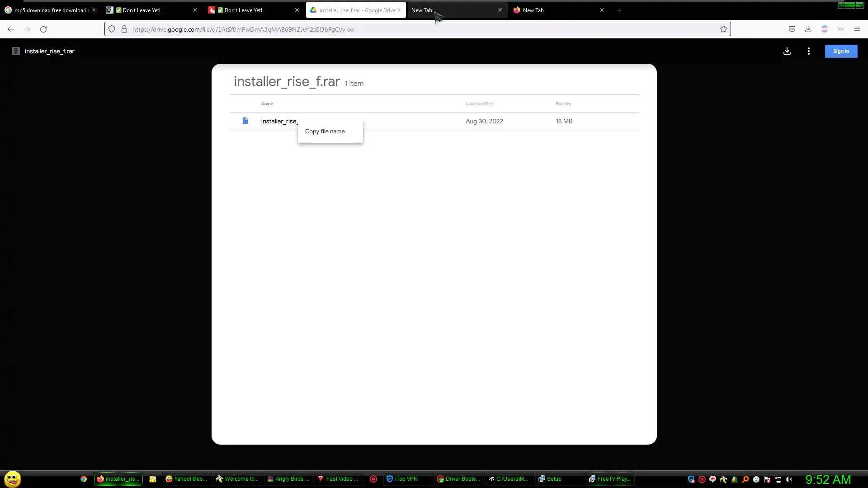868x488 pixels.
Task: Bookmark this page with star icon
Action: (723, 29)
